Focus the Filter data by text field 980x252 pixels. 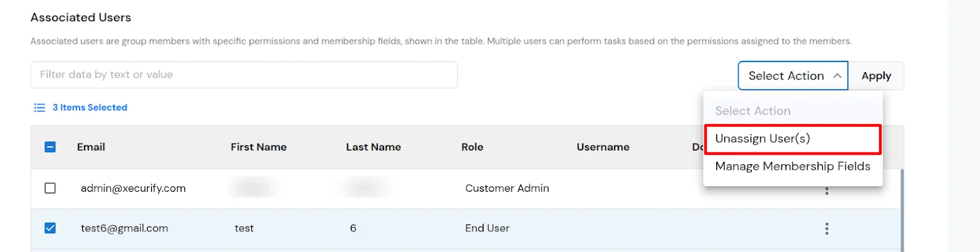(244, 75)
